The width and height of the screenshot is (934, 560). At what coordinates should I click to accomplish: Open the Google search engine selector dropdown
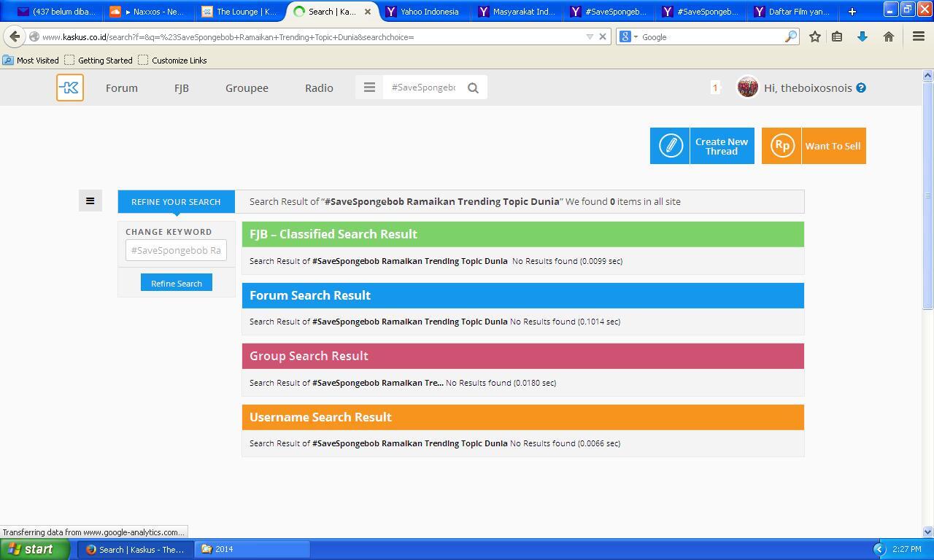tap(628, 36)
